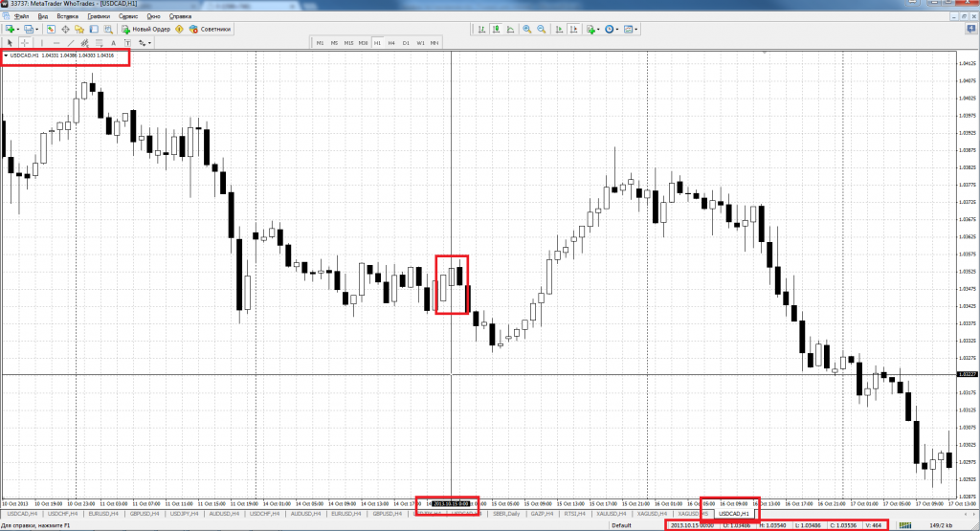Select the USDCAD,H1 chart tab
The image size is (980, 531).
click(x=734, y=514)
